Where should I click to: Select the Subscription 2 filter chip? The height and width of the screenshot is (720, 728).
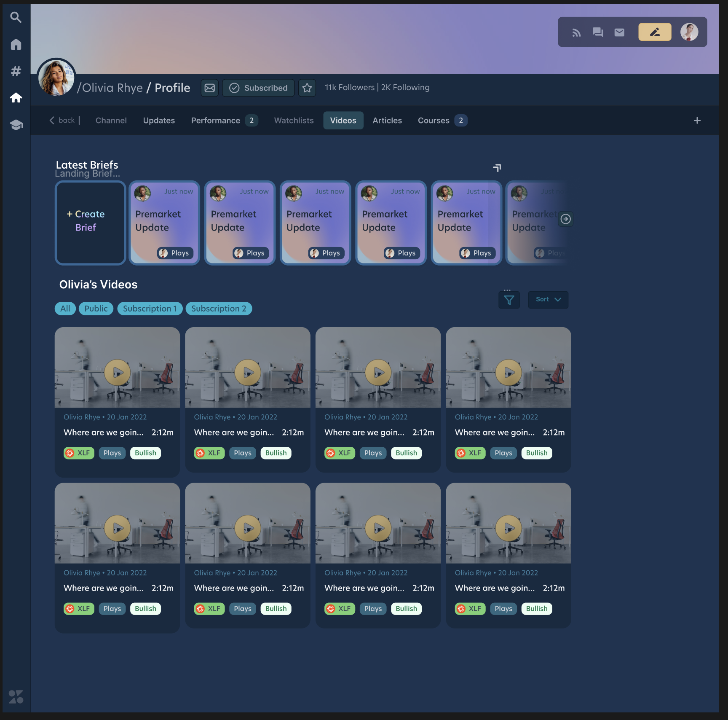click(219, 309)
